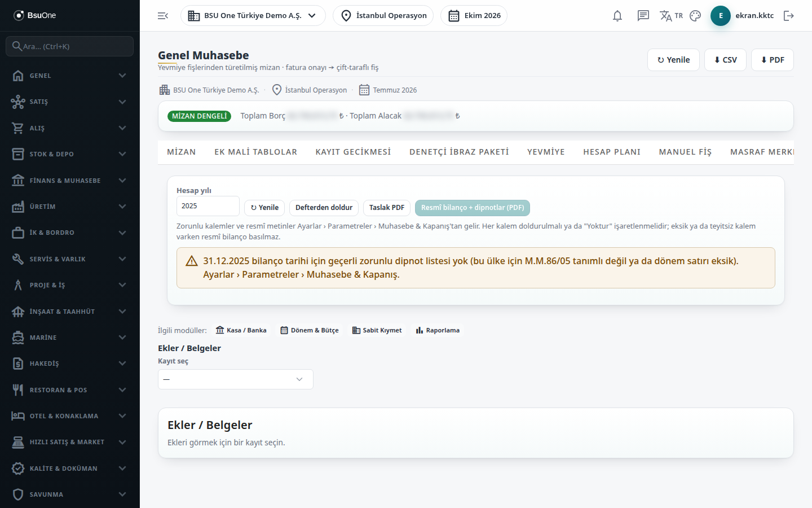Open Ekim 2026 period selector

474,16
